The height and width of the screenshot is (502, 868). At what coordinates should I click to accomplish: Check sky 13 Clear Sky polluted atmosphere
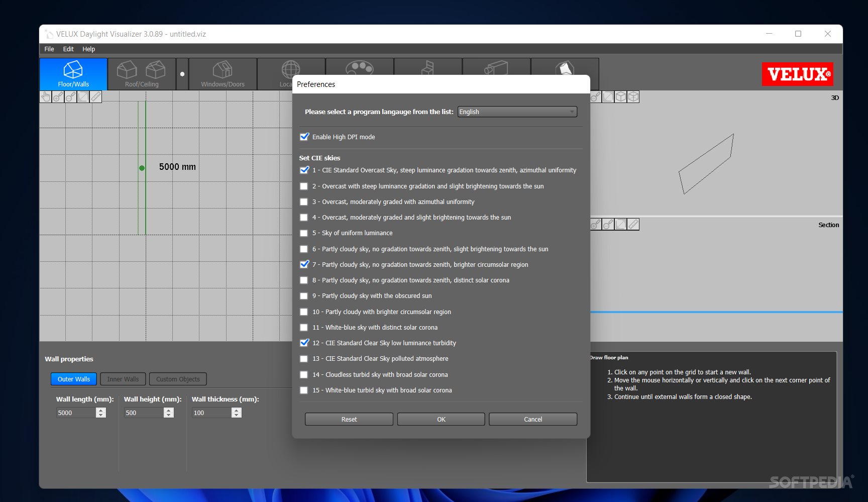(x=304, y=359)
